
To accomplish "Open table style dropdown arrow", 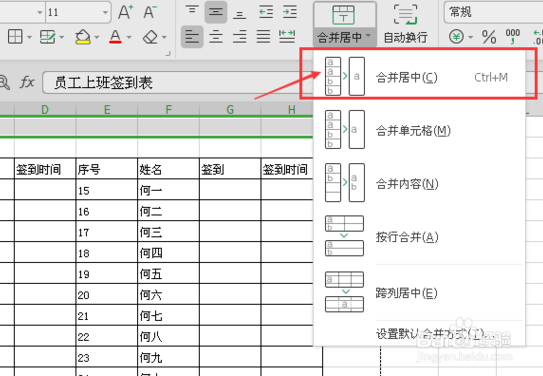I will pos(62,37).
